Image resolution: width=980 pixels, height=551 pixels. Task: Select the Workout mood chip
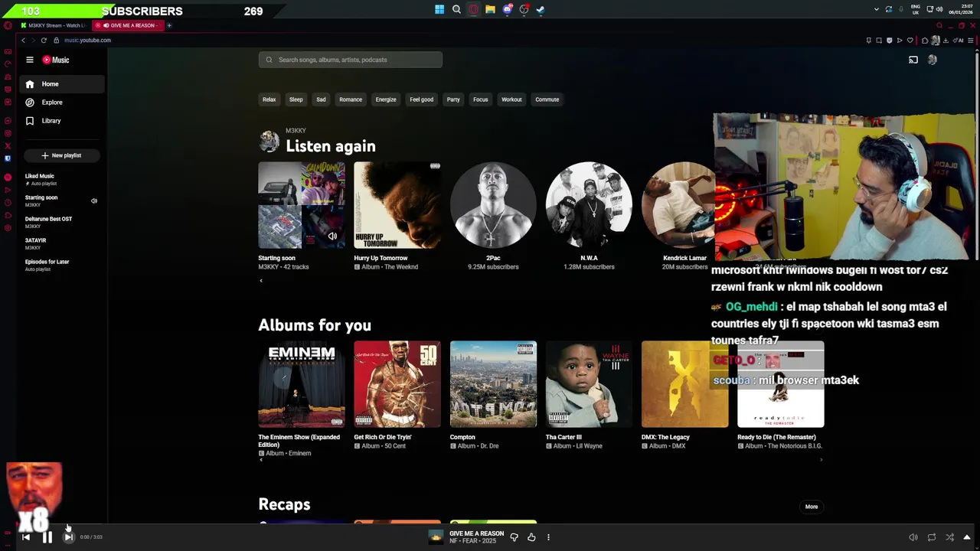(511, 99)
